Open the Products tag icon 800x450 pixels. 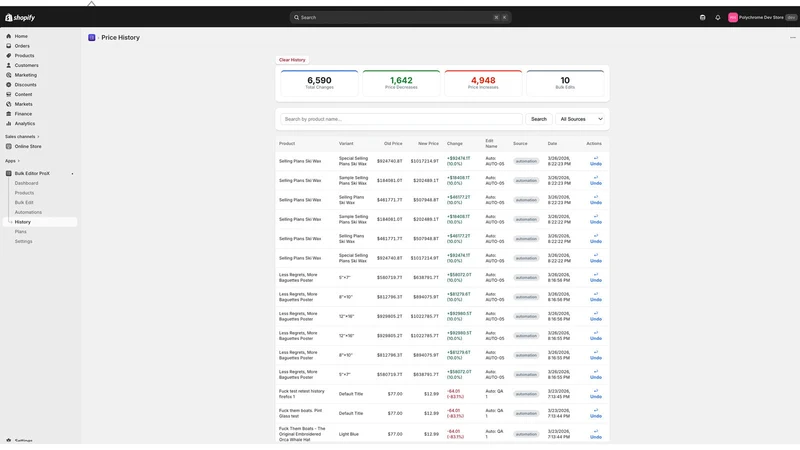[x=9, y=56]
